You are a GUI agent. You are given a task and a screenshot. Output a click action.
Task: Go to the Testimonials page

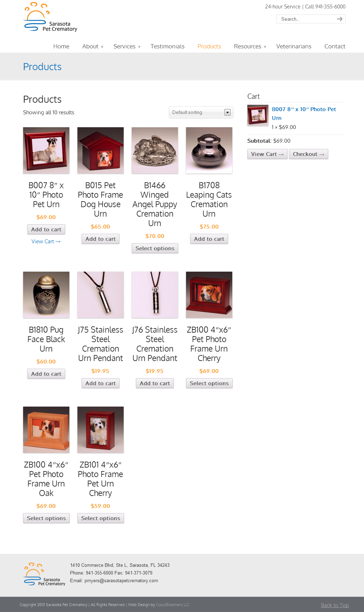[167, 46]
